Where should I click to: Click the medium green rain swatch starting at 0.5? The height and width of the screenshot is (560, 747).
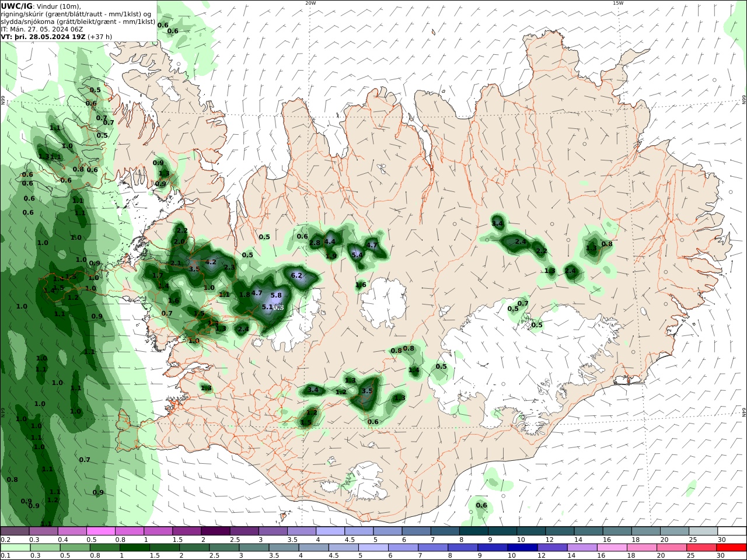pyautogui.click(x=74, y=548)
